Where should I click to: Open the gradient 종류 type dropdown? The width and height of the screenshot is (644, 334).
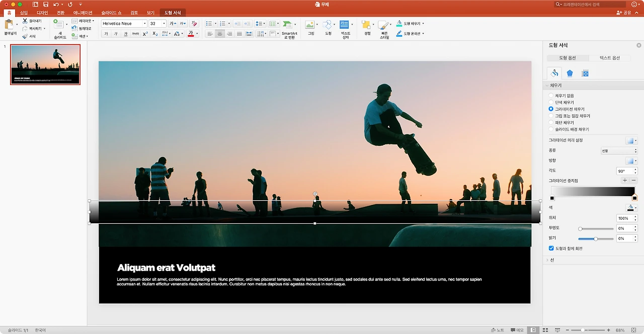pyautogui.click(x=618, y=150)
